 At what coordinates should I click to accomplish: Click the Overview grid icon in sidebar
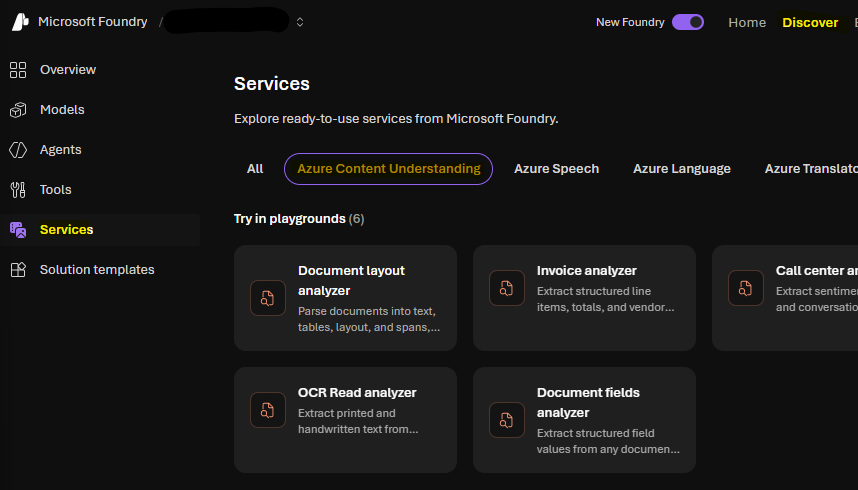tap(18, 70)
